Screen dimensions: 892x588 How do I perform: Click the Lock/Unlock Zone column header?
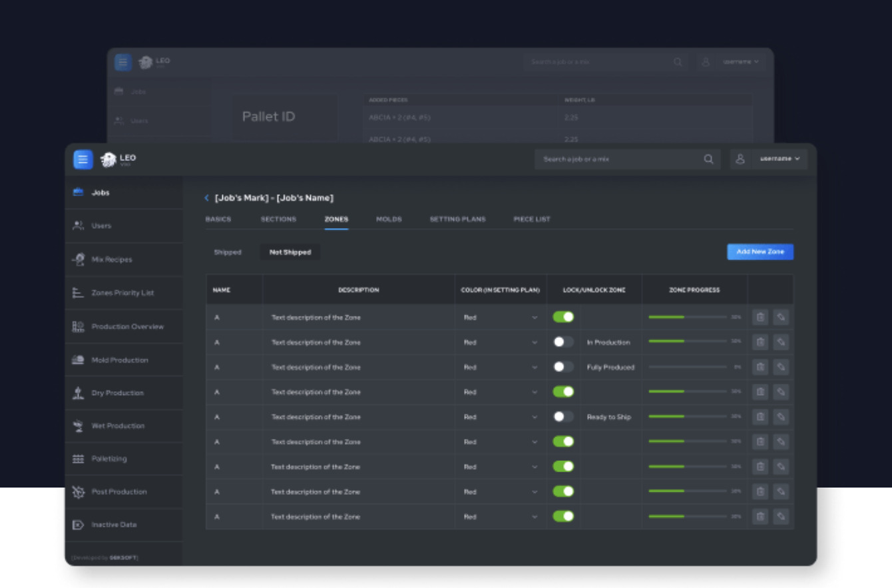coord(594,290)
